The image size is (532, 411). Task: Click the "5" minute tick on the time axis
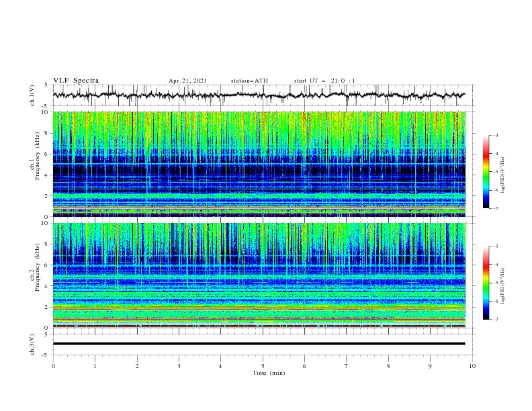point(263,366)
